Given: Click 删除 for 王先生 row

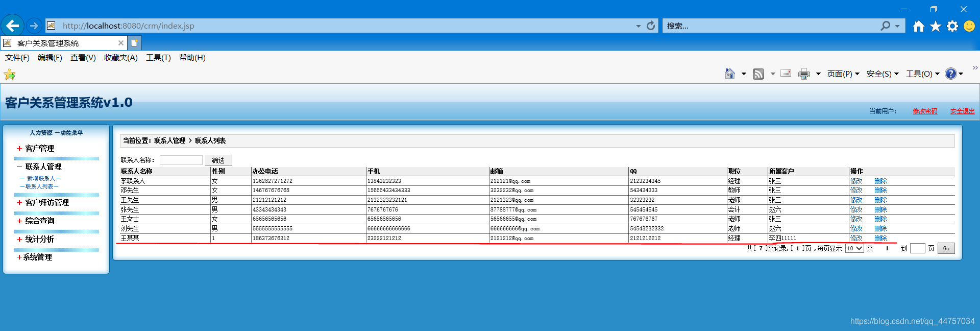Looking at the screenshot, I should click(x=881, y=200).
